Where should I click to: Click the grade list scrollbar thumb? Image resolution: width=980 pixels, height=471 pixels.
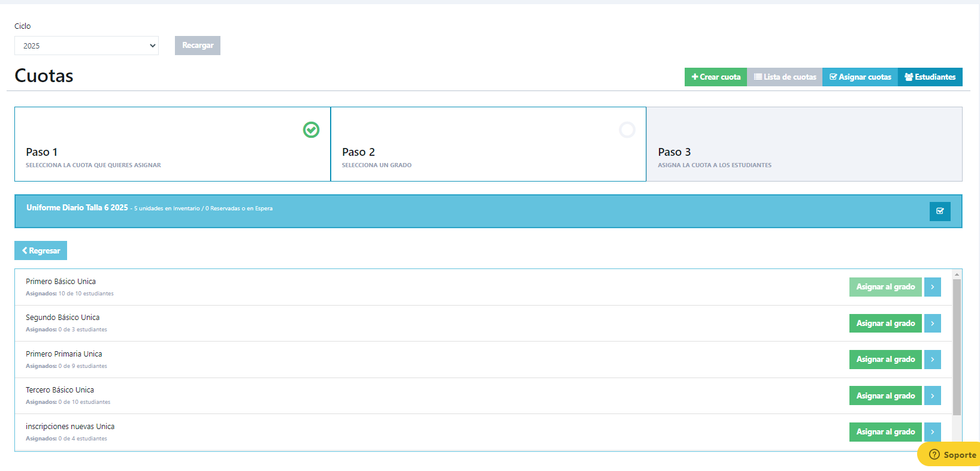(957, 348)
